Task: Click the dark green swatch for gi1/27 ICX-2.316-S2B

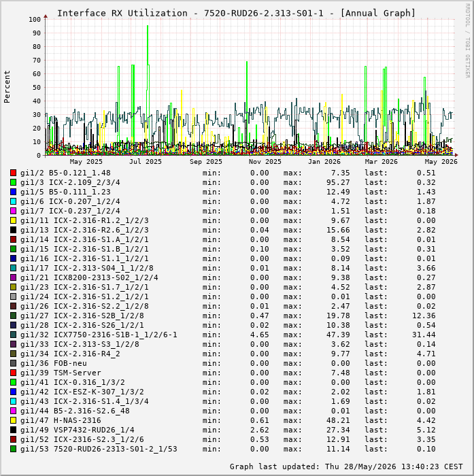Action: 13,316
